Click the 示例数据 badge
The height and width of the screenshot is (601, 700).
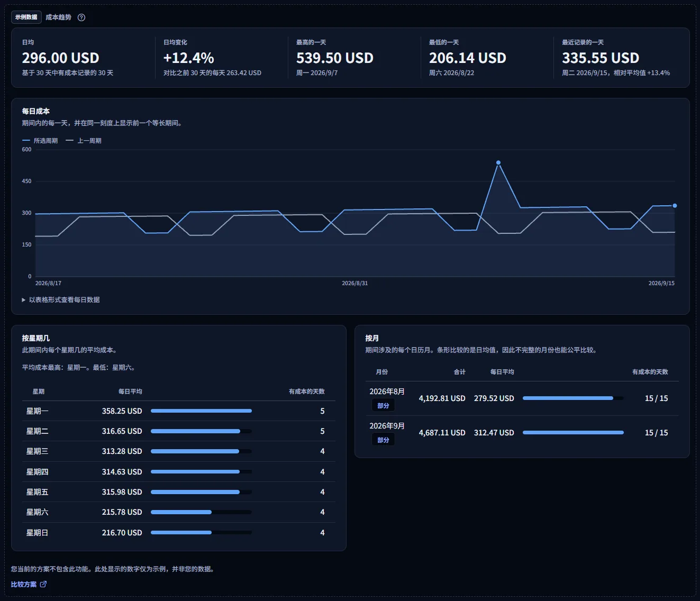pos(26,17)
